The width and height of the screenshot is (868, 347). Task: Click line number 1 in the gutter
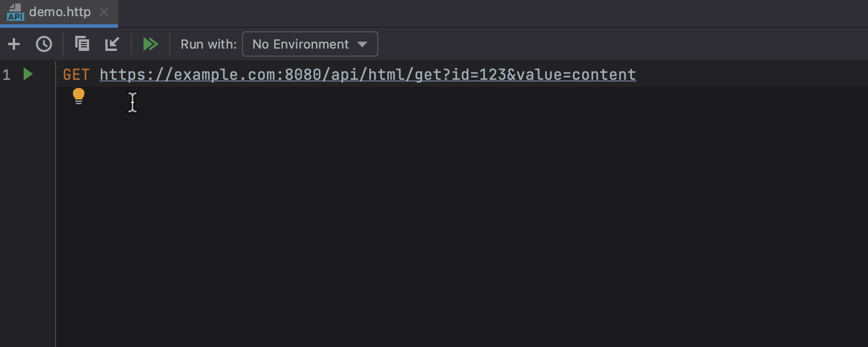pos(6,75)
